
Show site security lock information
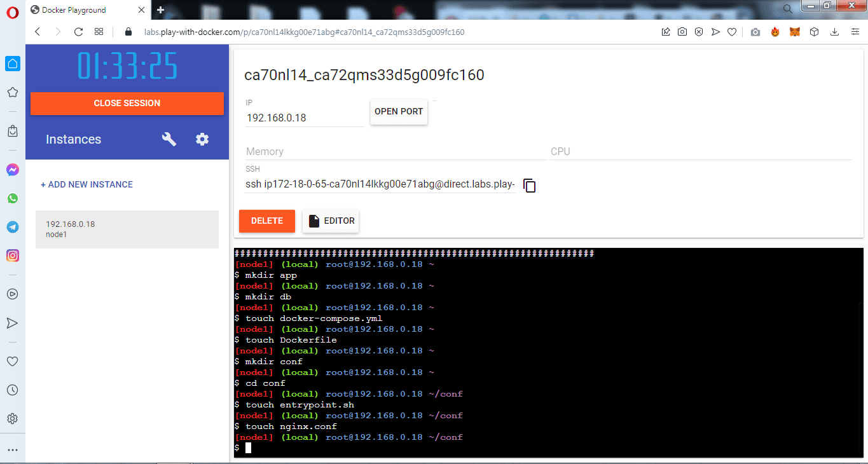point(128,32)
